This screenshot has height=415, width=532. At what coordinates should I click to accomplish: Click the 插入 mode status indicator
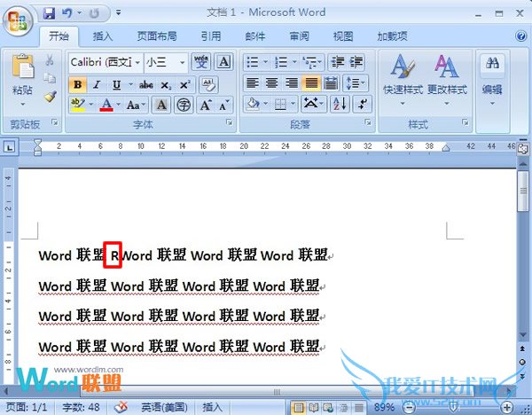pos(212,407)
